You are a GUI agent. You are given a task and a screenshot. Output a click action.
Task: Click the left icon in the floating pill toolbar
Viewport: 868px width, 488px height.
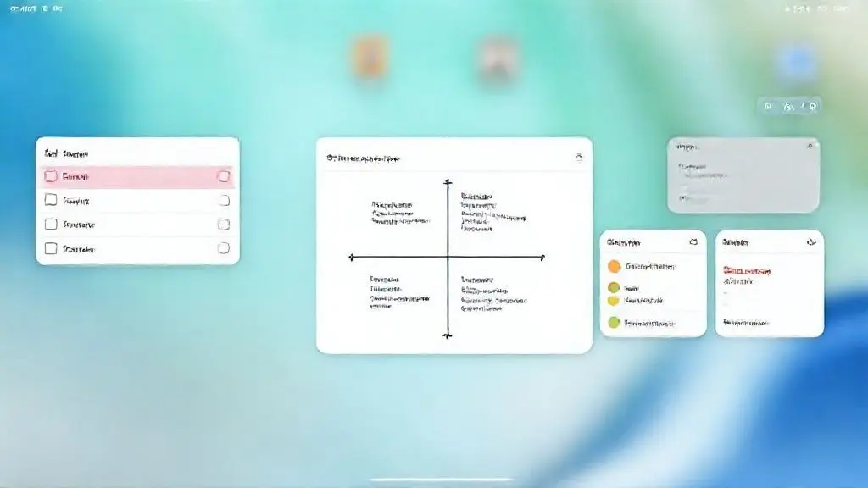(769, 106)
